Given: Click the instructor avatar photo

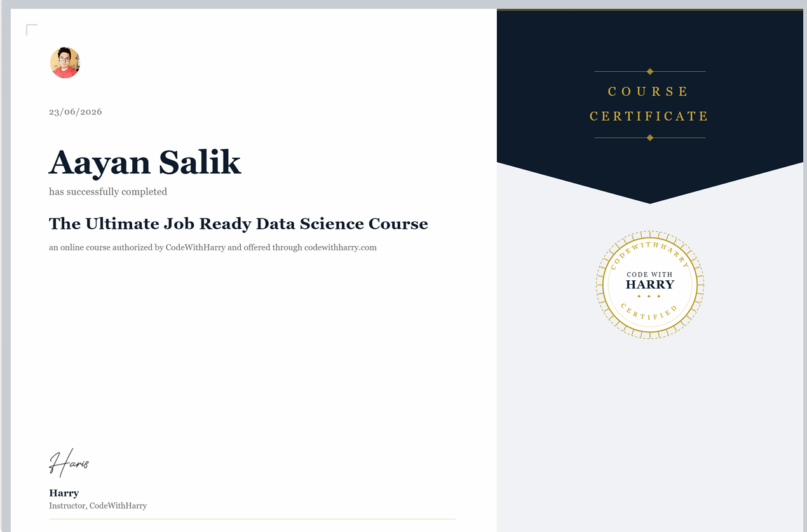Looking at the screenshot, I should pos(65,62).
